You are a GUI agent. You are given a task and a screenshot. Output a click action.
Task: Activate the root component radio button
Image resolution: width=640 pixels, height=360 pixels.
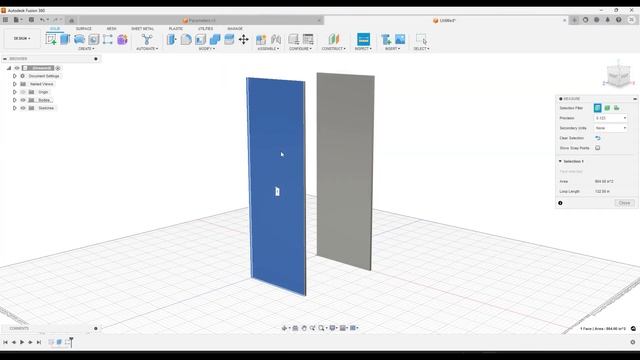coord(58,68)
